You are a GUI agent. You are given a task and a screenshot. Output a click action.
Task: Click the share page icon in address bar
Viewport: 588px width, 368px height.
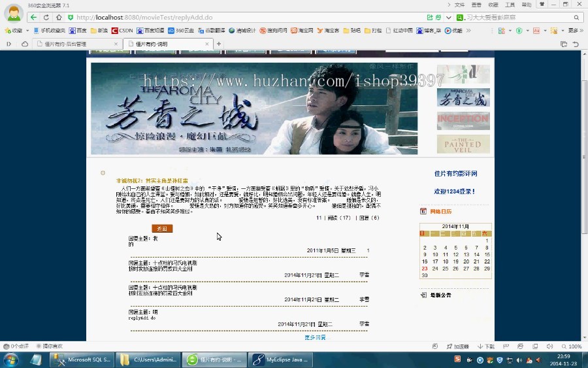pos(430,17)
